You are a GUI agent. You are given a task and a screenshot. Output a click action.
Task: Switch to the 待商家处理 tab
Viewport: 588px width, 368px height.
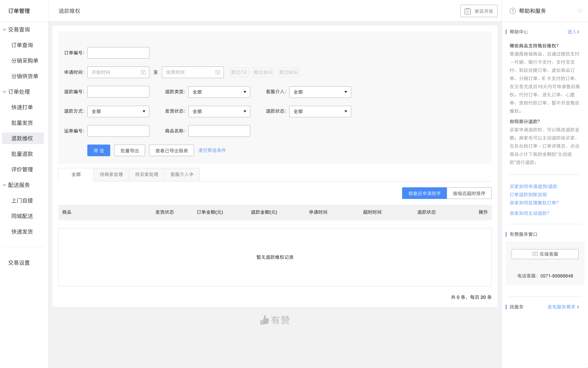pos(111,174)
